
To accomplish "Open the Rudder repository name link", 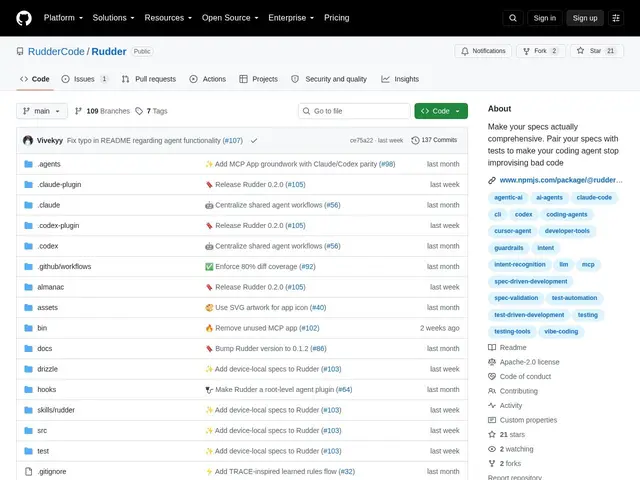I will [109, 51].
